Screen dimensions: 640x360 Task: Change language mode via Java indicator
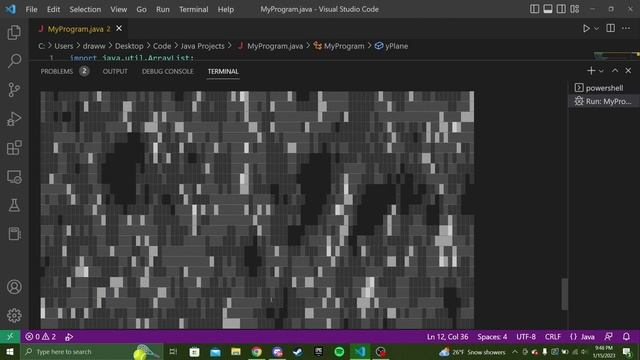click(582, 337)
